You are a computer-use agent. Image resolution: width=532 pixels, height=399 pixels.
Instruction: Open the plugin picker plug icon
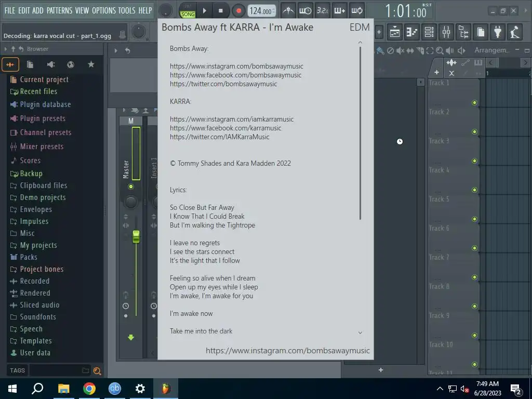pos(498,32)
